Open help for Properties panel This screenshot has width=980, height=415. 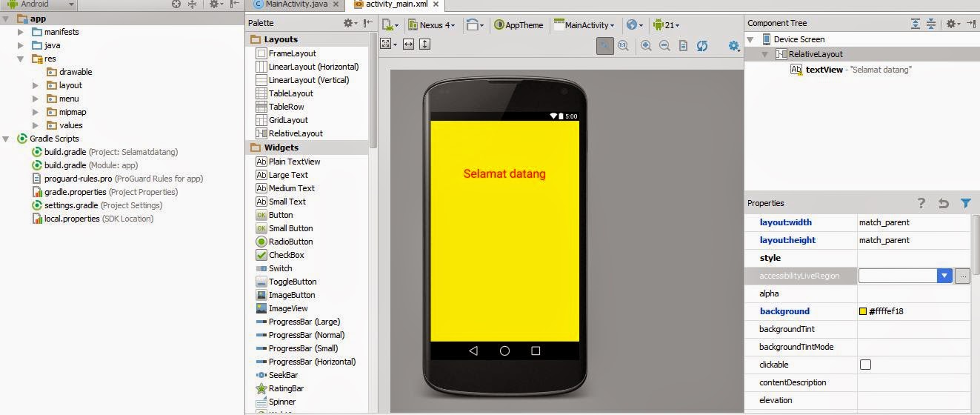tap(921, 203)
